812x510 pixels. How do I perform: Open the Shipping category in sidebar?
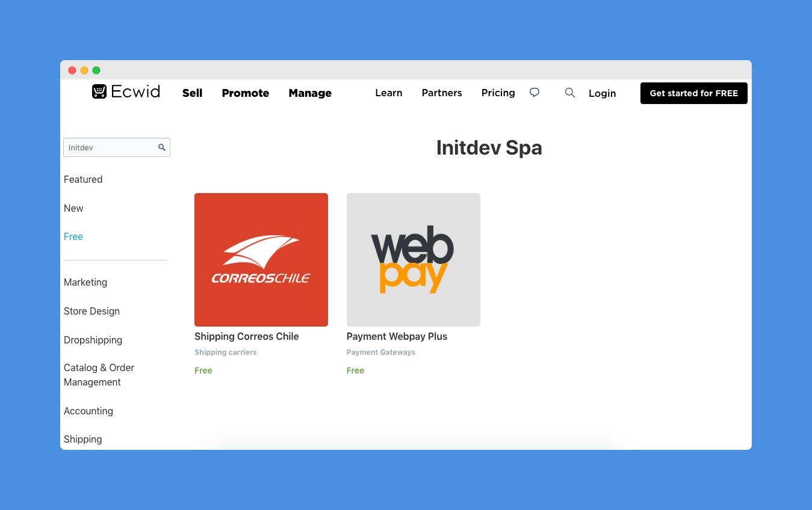83,439
